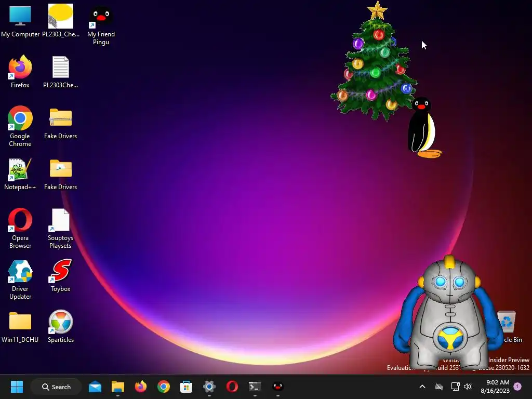Open volume speaker tray icon
This screenshot has width=532, height=399.
(x=468, y=387)
